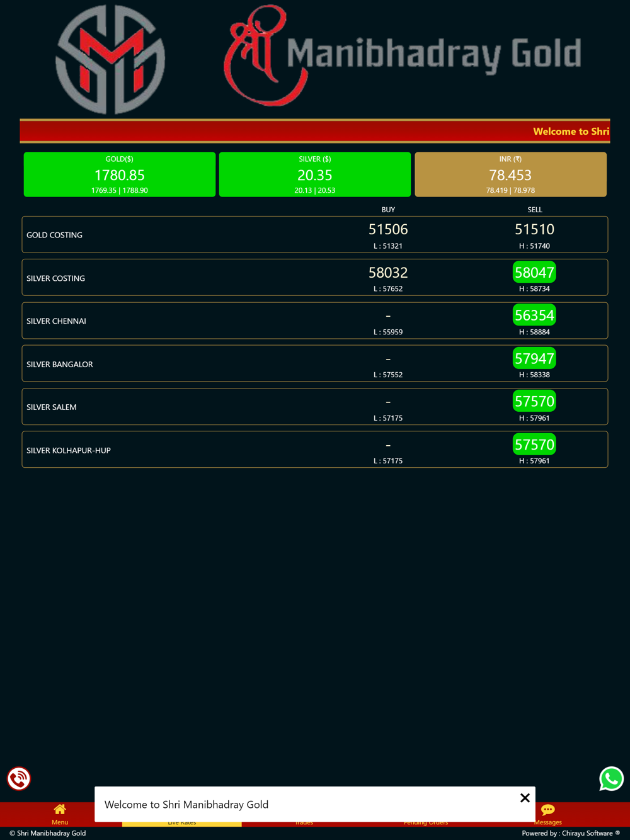Click Silver Costing sell price 58047
This screenshot has width=630, height=840.
(x=534, y=273)
